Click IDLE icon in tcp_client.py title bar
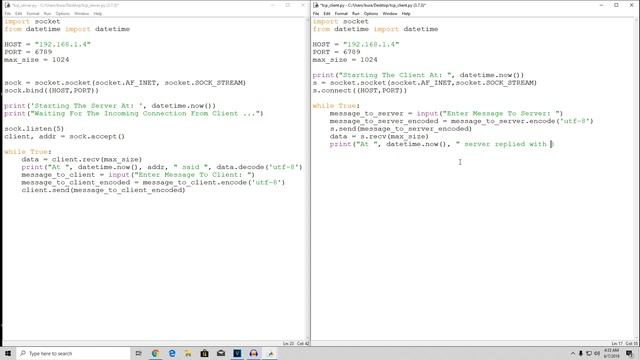 click(316, 5)
